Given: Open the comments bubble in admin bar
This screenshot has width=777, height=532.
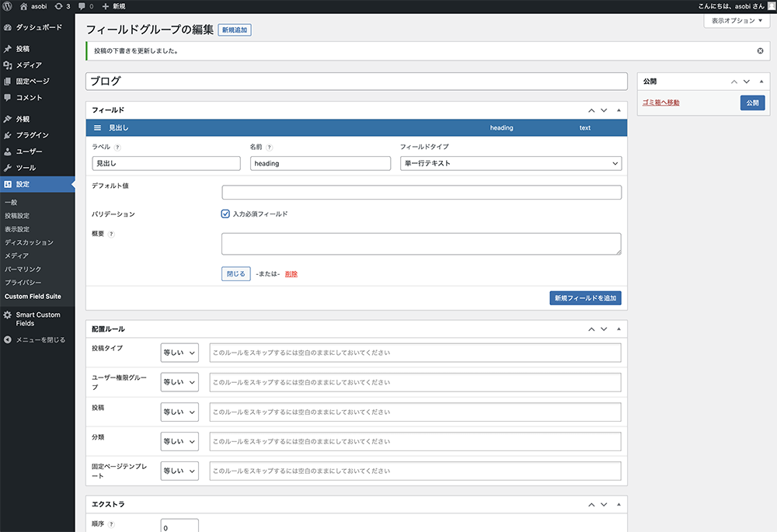Looking at the screenshot, I should pos(83,6).
